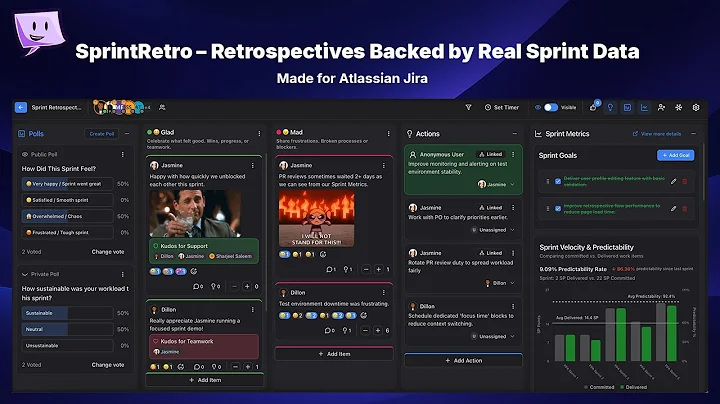Toggle the Visible switch

[x=551, y=107]
